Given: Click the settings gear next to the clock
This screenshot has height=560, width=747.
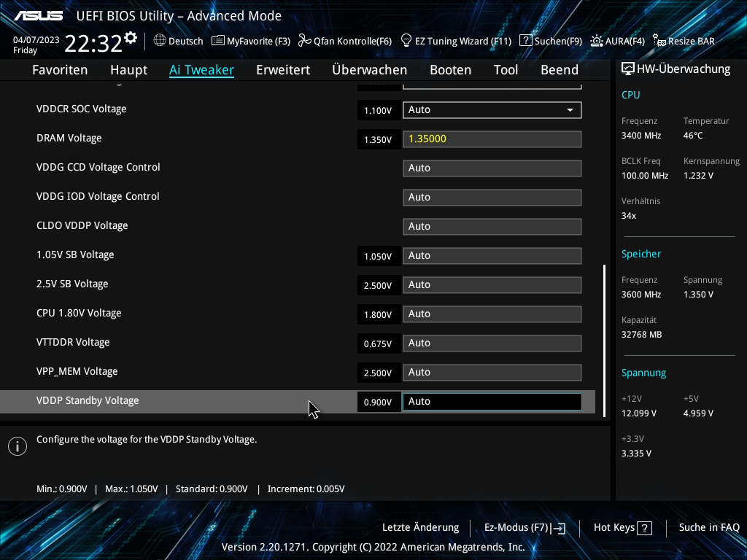Looking at the screenshot, I should pyautogui.click(x=131, y=38).
